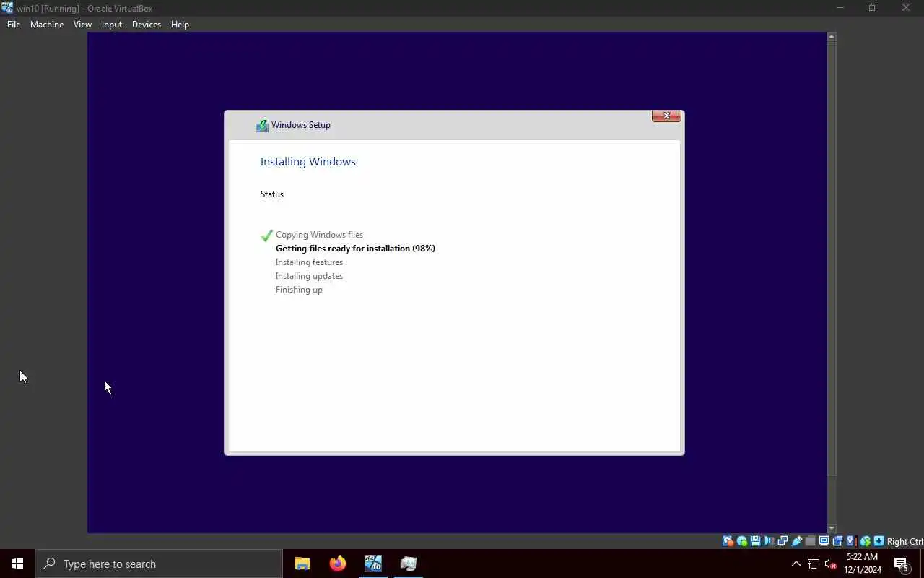
Task: Close the VirtualBox VM window
Action: [x=906, y=8]
